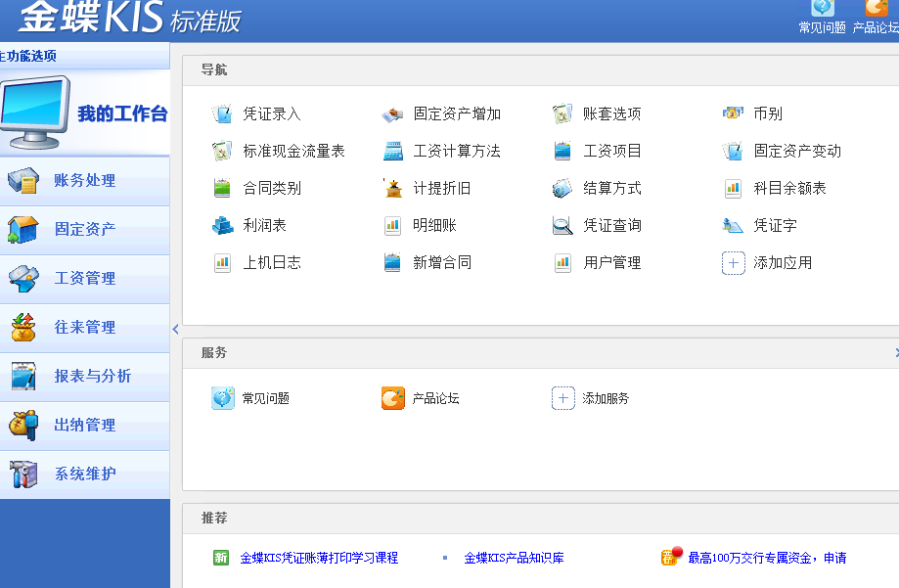Click the 添加应用 plus icon
Screen dimensions: 899x588
click(x=733, y=263)
